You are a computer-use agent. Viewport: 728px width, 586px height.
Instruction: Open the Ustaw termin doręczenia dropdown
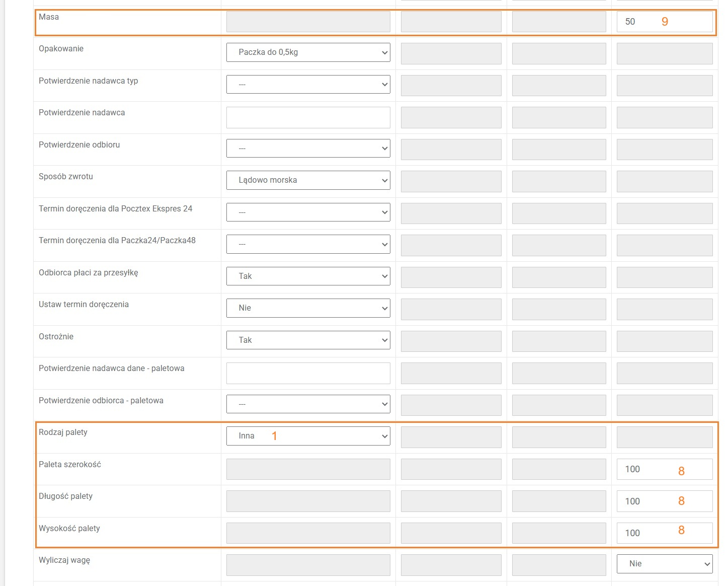308,308
